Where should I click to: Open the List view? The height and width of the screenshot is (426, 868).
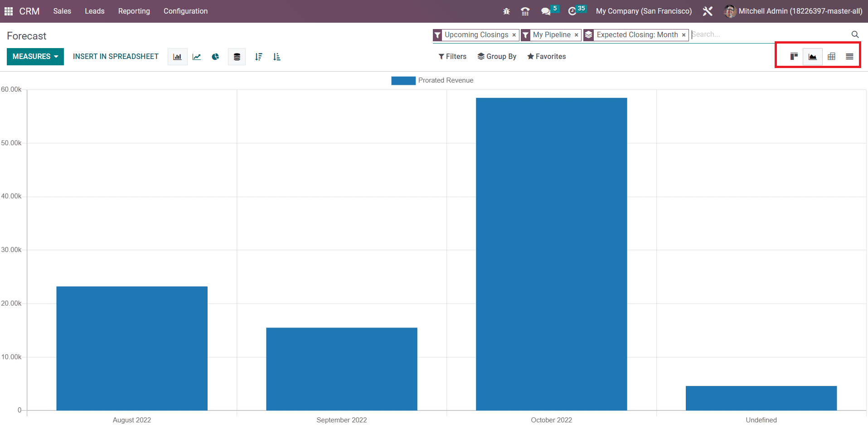(x=850, y=56)
